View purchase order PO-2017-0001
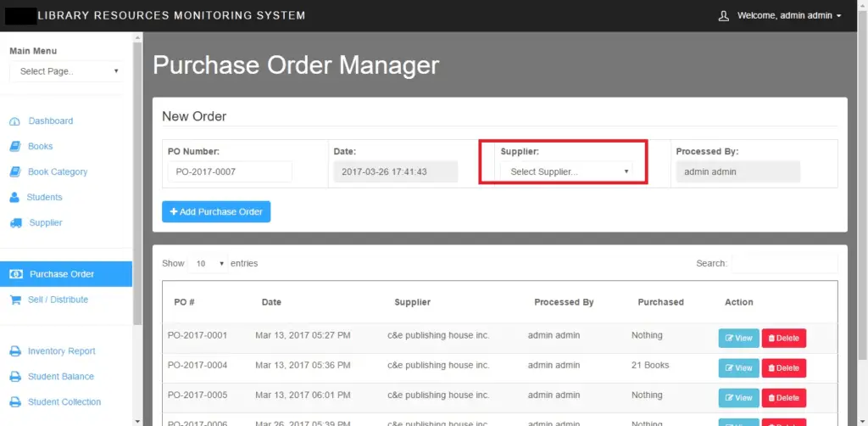This screenshot has width=868, height=426. pyautogui.click(x=738, y=339)
